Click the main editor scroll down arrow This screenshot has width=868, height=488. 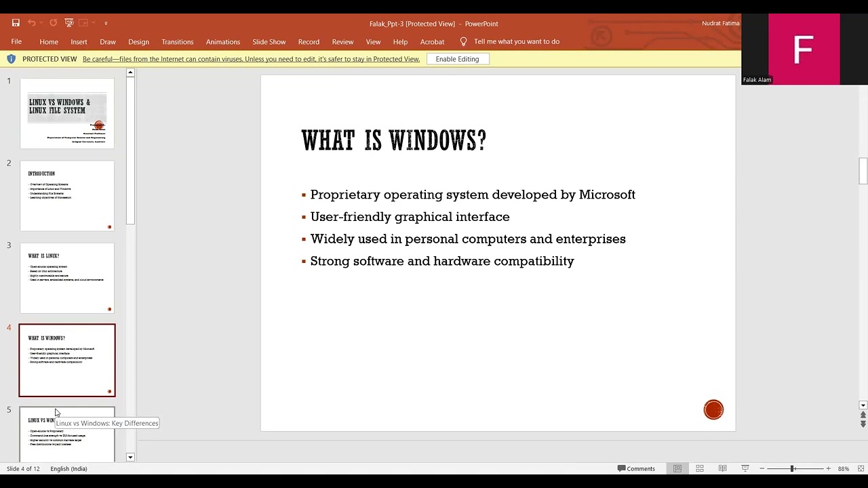(863, 405)
